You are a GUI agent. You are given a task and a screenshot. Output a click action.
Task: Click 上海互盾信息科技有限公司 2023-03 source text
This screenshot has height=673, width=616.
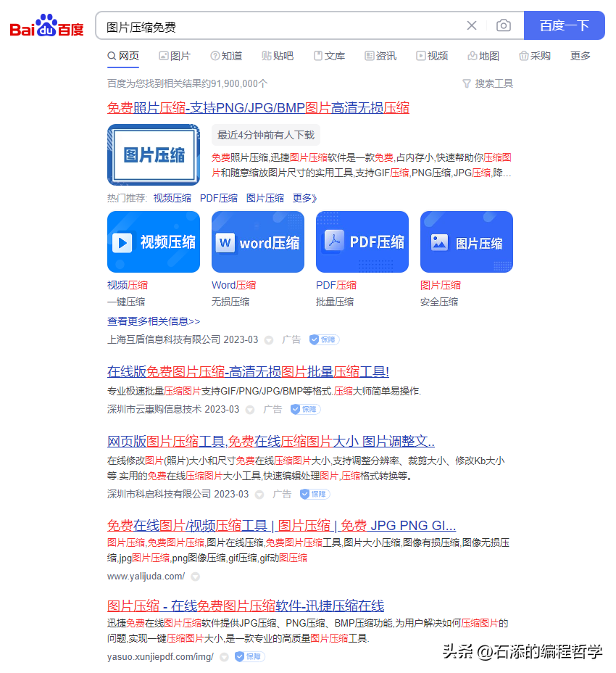pyautogui.click(x=183, y=340)
